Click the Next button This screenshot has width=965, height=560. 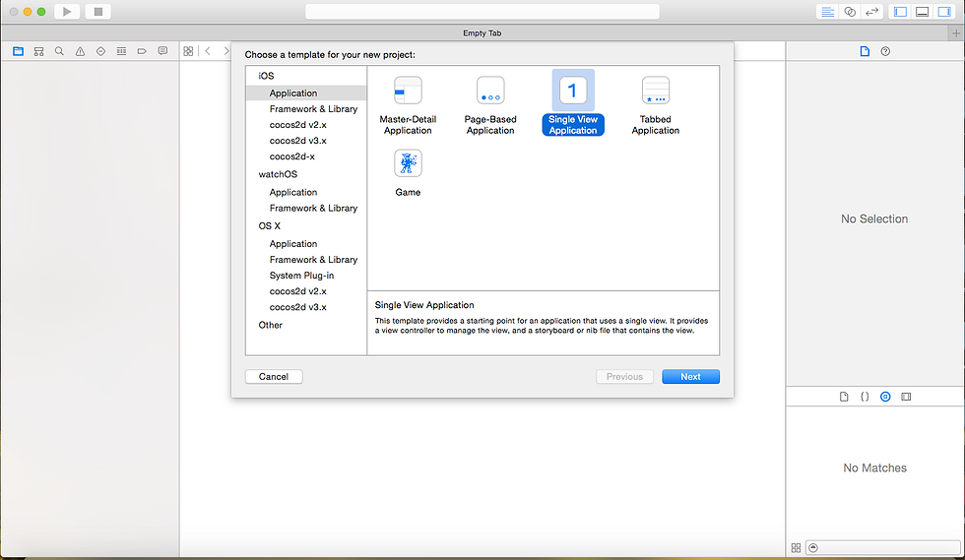click(690, 377)
